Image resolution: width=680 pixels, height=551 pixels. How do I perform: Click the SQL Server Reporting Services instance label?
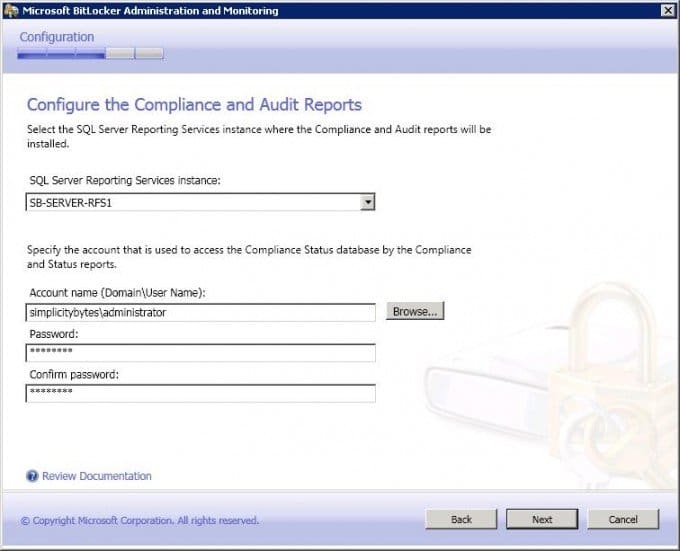(x=125, y=180)
